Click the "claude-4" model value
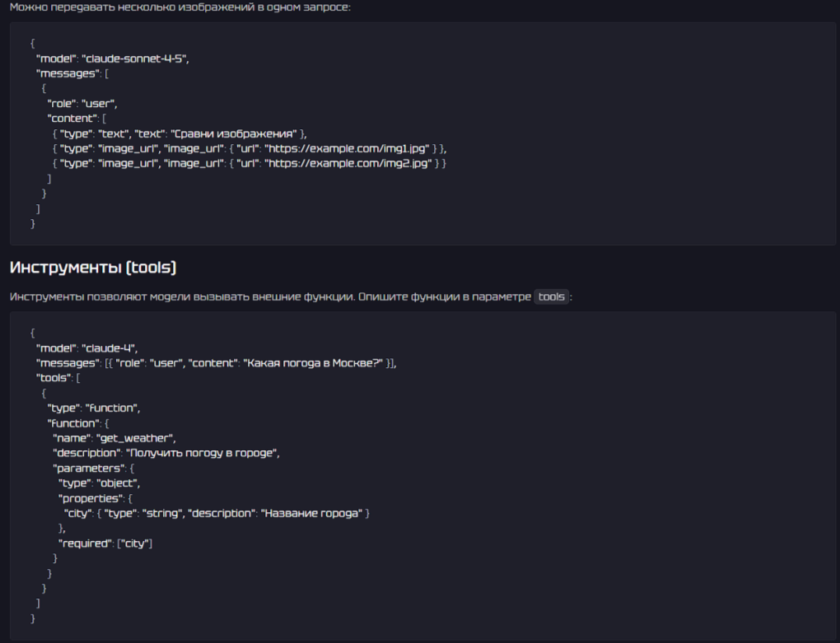 click(109, 348)
